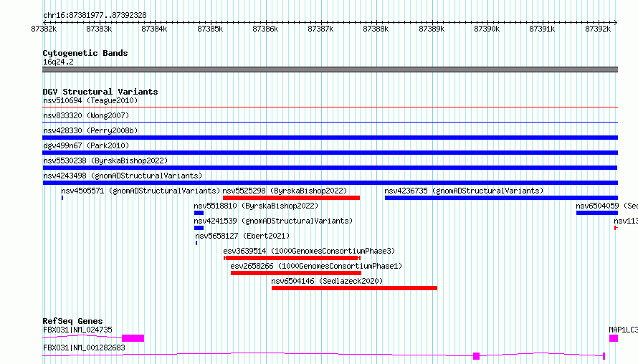Open variant nsv428330 (Perry2008b) label
This screenshot has height=364, width=638.
[90, 130]
